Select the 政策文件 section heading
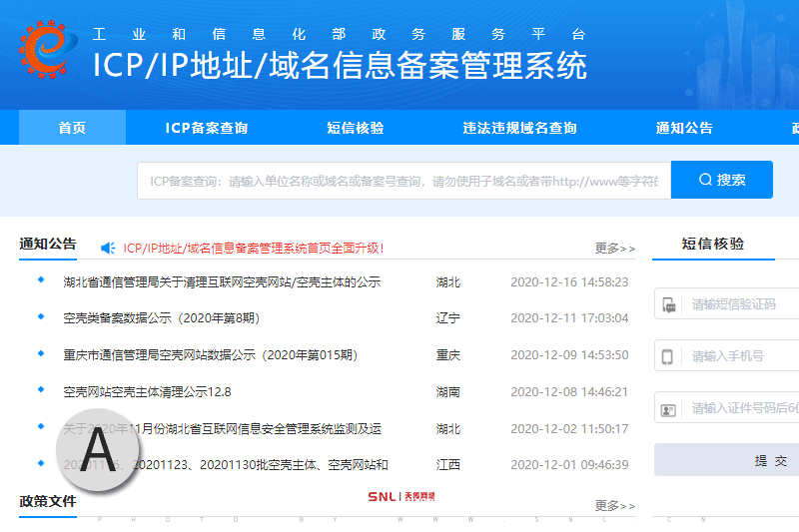The width and height of the screenshot is (799, 532). [47, 501]
